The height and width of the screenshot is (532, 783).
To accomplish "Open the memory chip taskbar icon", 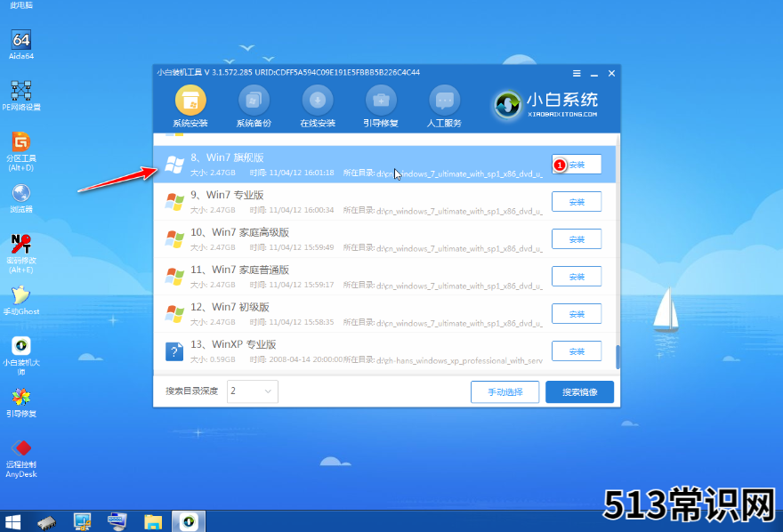I will coord(46,522).
